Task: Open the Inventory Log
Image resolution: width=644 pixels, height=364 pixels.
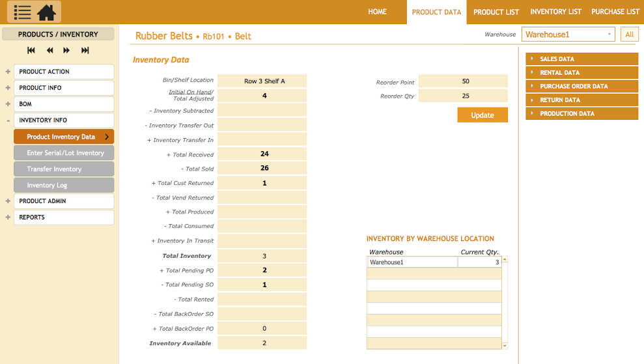Action: point(64,186)
